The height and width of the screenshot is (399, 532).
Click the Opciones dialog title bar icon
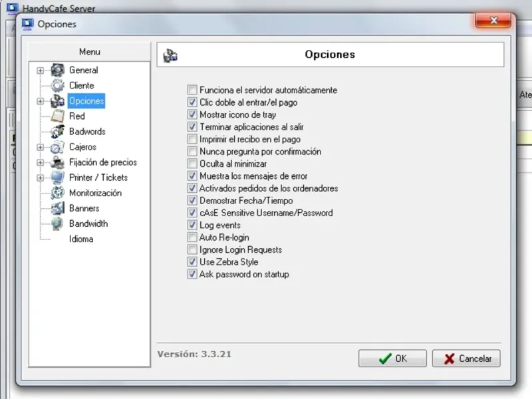(x=27, y=24)
